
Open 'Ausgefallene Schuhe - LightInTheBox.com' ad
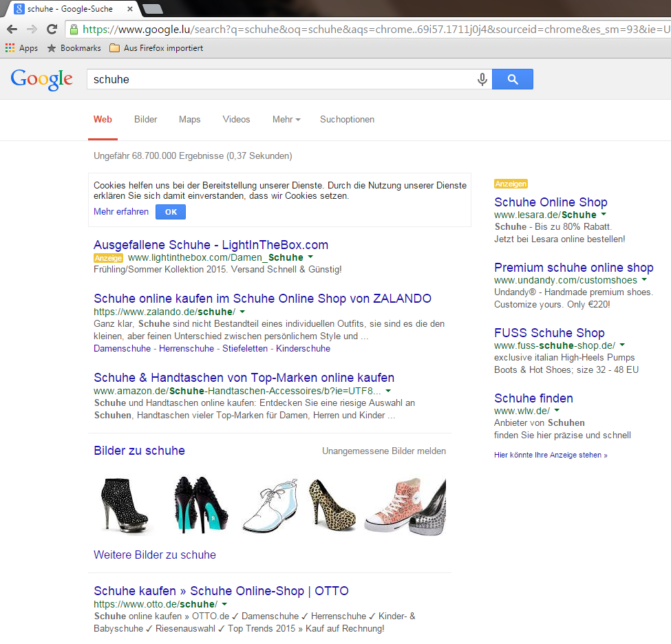coord(211,245)
